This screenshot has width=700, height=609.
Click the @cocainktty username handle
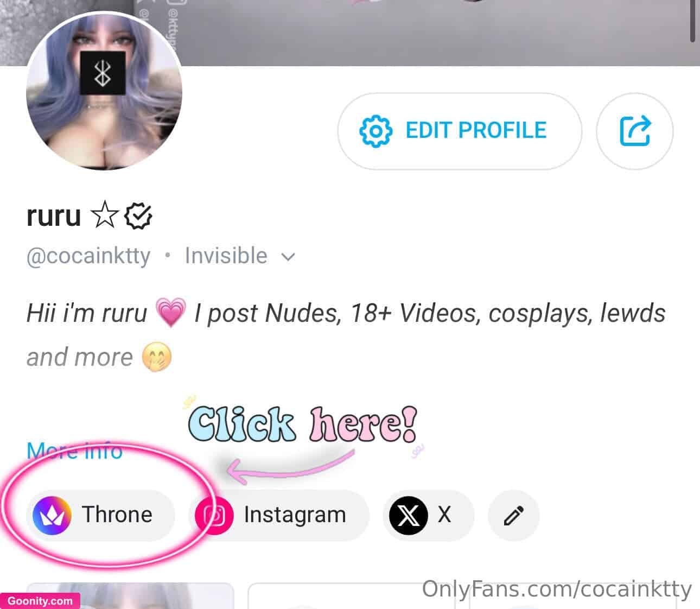click(88, 256)
